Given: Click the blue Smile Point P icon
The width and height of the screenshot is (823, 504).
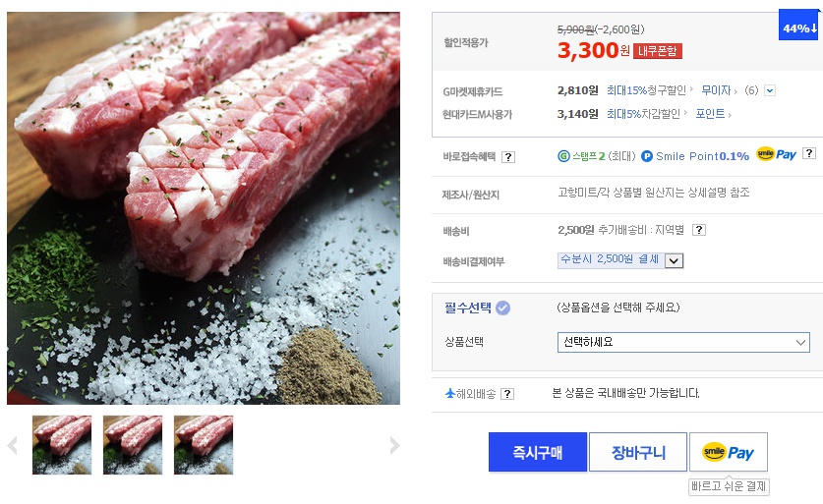Looking at the screenshot, I should click(647, 155).
